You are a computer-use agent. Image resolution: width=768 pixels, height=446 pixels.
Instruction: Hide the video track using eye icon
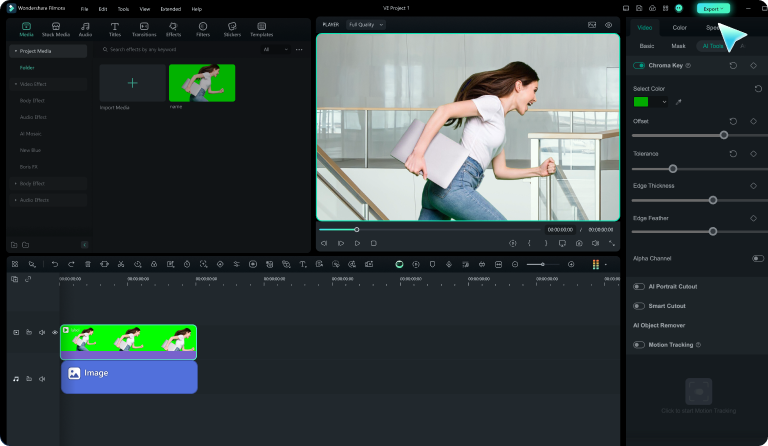(x=54, y=332)
